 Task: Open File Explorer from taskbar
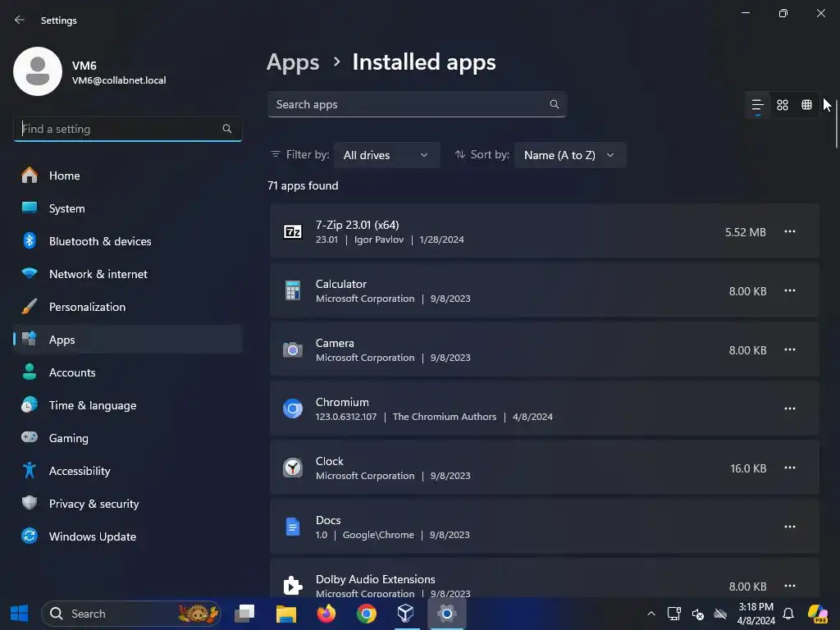(x=286, y=614)
